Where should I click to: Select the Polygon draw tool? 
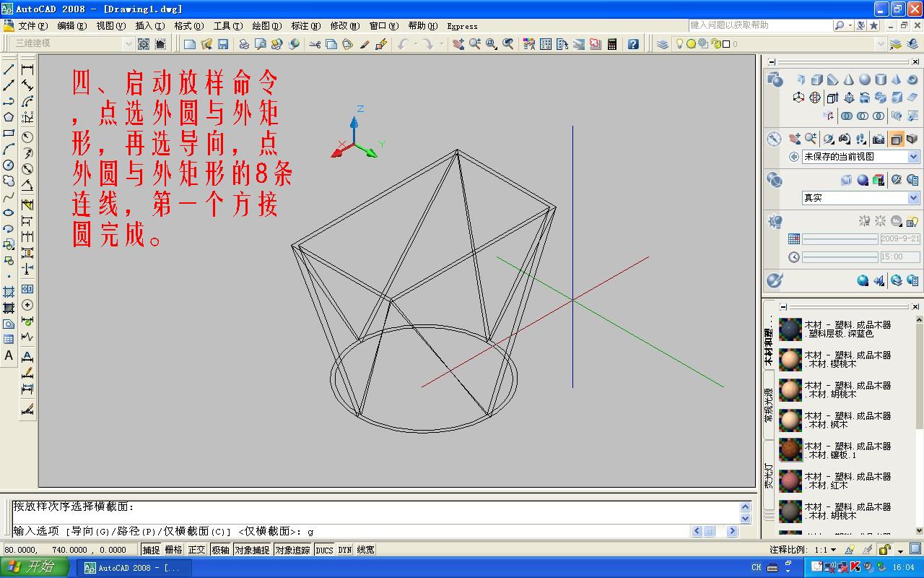tap(9, 117)
